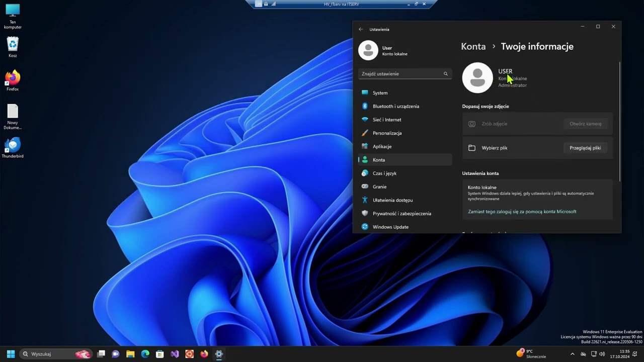644x362 pixels.
Task: Select Windows Update in sidebar
Action: tap(390, 227)
